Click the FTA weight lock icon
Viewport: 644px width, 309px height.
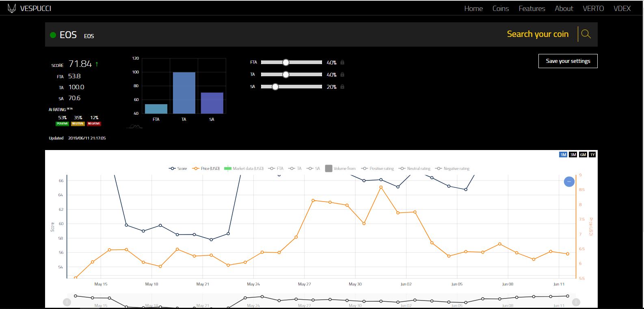point(342,62)
